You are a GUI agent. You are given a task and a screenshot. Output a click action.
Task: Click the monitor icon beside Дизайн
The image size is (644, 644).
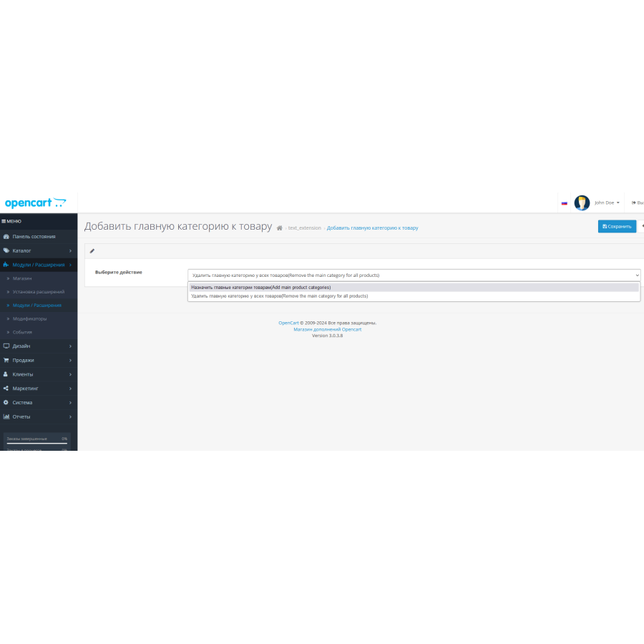click(6, 346)
